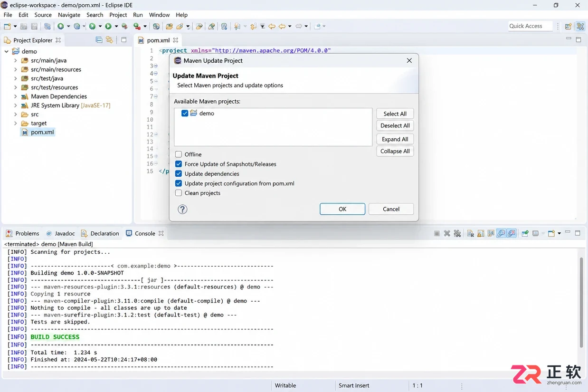Click the Java perspective icon at top right
Image resolution: width=588 pixels, height=392 pixels.
580,27
